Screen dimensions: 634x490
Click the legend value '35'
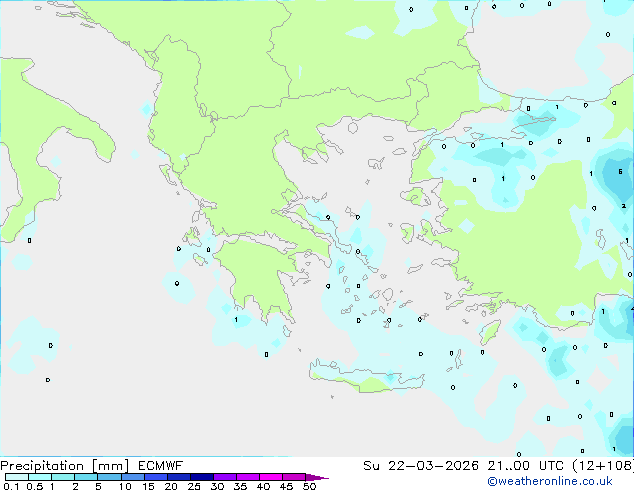pos(240,486)
